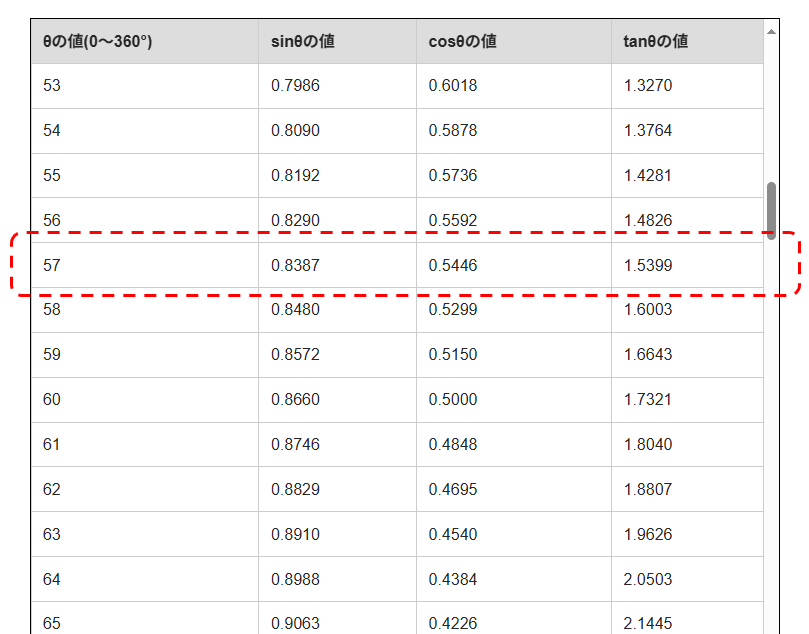Viewport: 809px width, 634px height.
Task: Select the tan value 1.8807
Action: pyautogui.click(x=648, y=490)
